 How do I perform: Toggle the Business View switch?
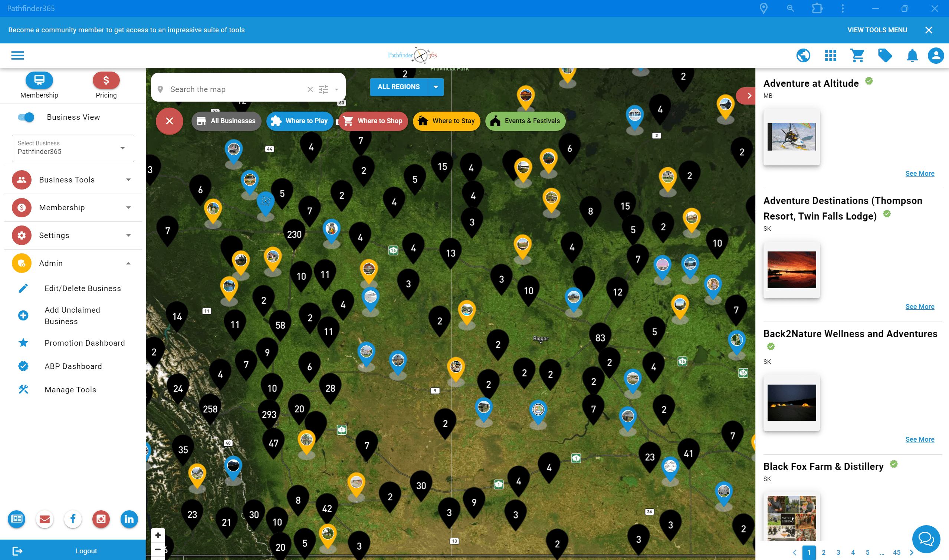pyautogui.click(x=26, y=117)
